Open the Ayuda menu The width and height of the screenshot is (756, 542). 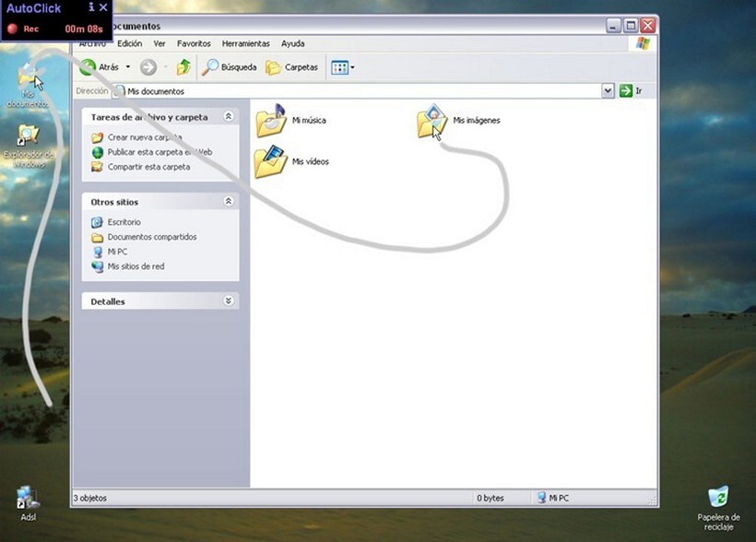[x=292, y=43]
